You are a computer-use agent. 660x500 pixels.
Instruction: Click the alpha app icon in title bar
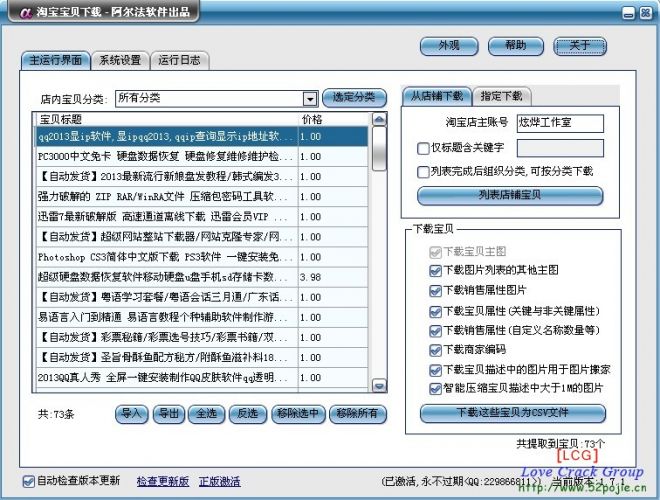(13, 13)
